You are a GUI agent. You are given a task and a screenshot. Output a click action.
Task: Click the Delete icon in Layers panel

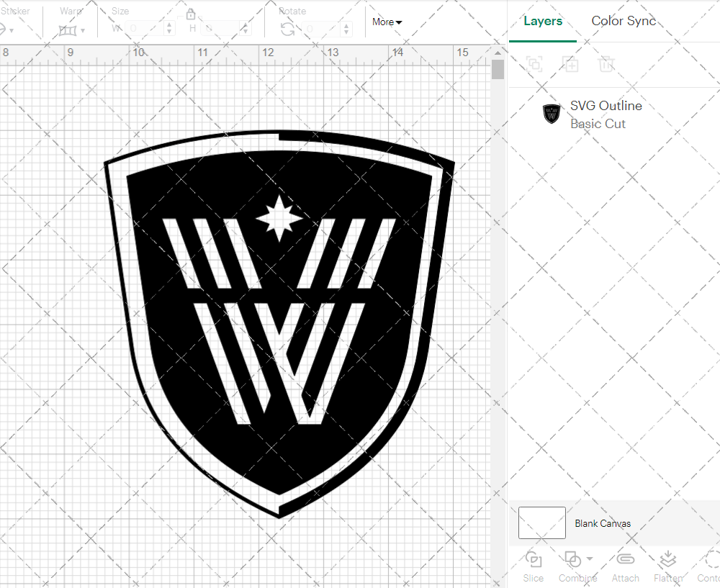607,64
